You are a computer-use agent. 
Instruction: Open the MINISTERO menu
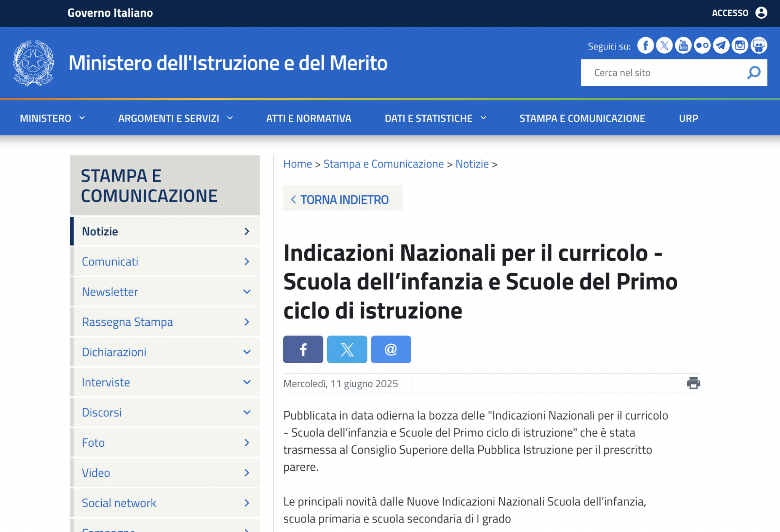[45, 118]
